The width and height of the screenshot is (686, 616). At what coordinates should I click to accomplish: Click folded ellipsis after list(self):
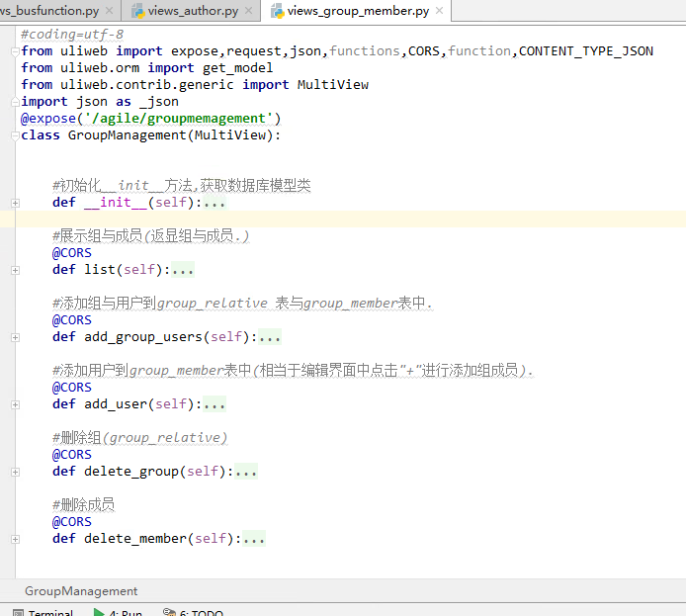[183, 270]
